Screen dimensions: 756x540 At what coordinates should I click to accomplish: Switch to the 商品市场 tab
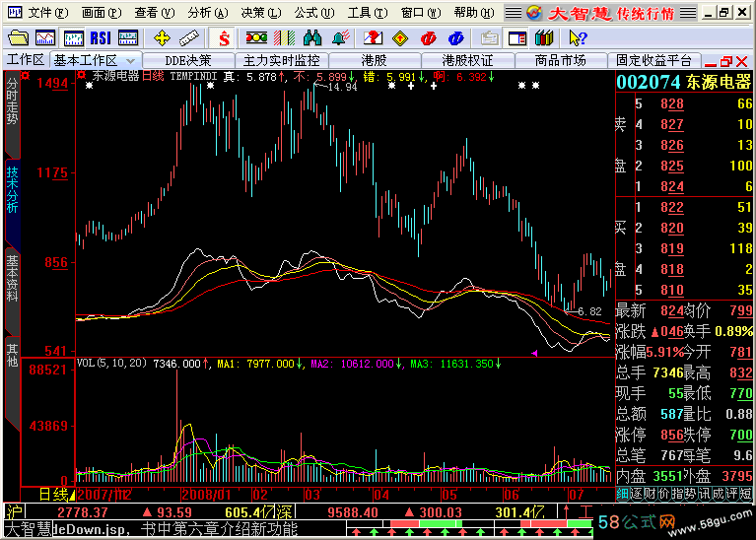[x=560, y=61]
